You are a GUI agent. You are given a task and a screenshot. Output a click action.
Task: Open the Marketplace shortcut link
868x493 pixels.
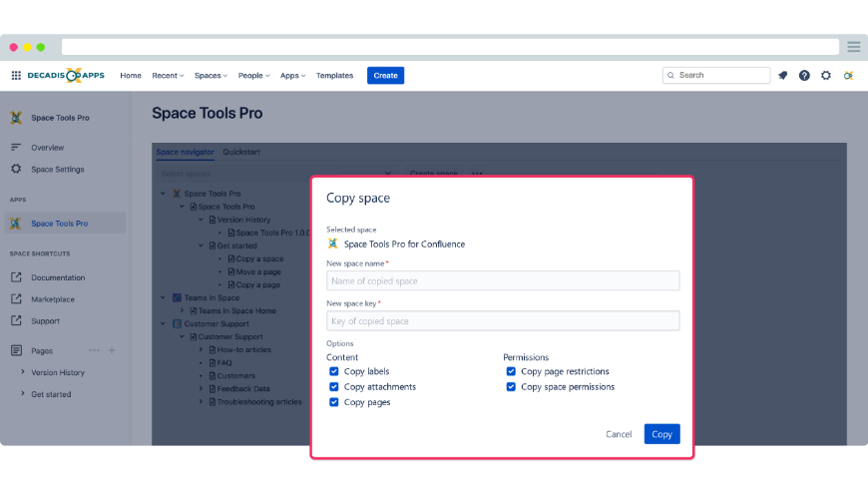point(53,299)
